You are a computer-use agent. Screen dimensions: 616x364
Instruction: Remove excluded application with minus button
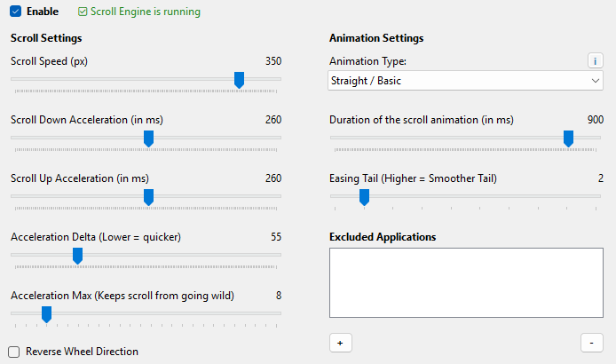pos(592,343)
